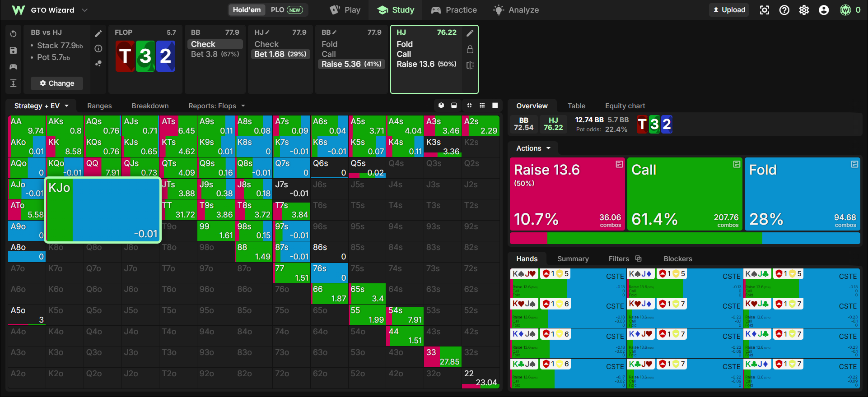The image size is (868, 397).
Task: Open the Reports: Flops dropdown
Action: click(217, 106)
